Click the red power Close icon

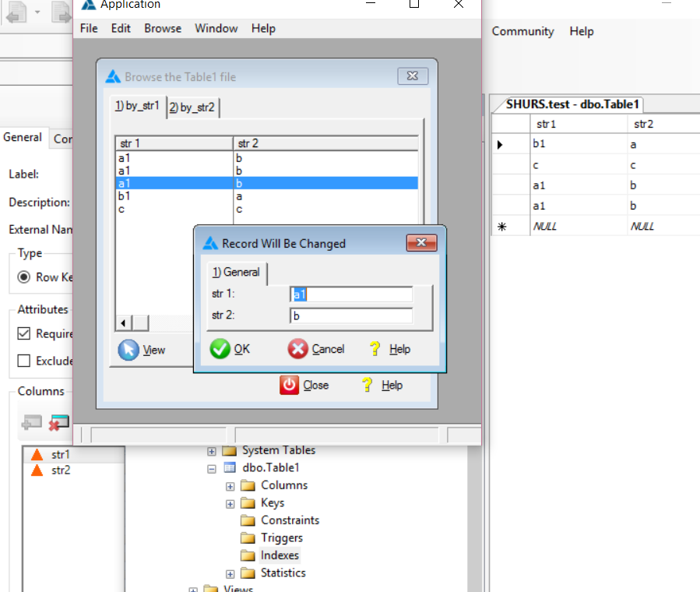(x=290, y=385)
